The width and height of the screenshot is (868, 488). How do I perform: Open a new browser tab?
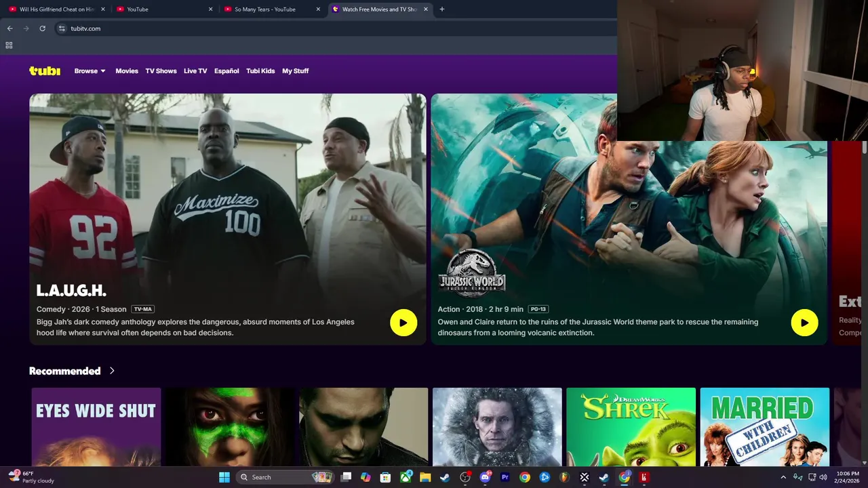pyautogui.click(x=442, y=9)
